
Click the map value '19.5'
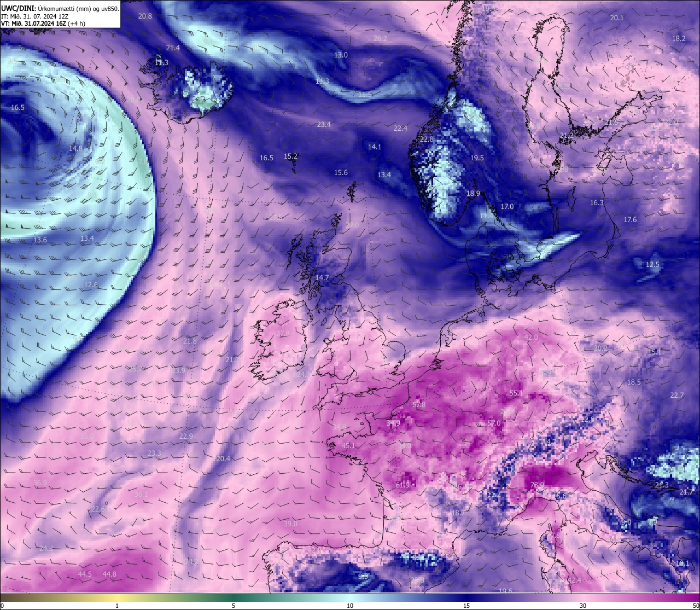(477, 158)
